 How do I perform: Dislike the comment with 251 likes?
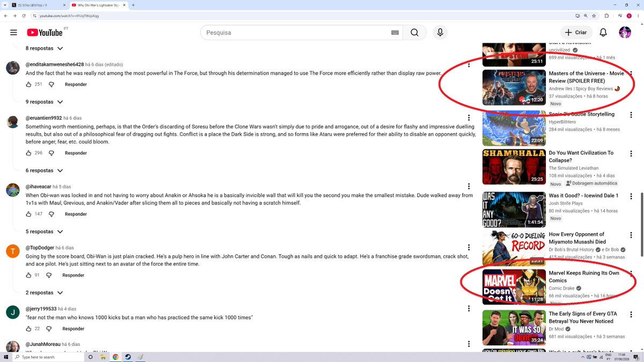[52, 84]
